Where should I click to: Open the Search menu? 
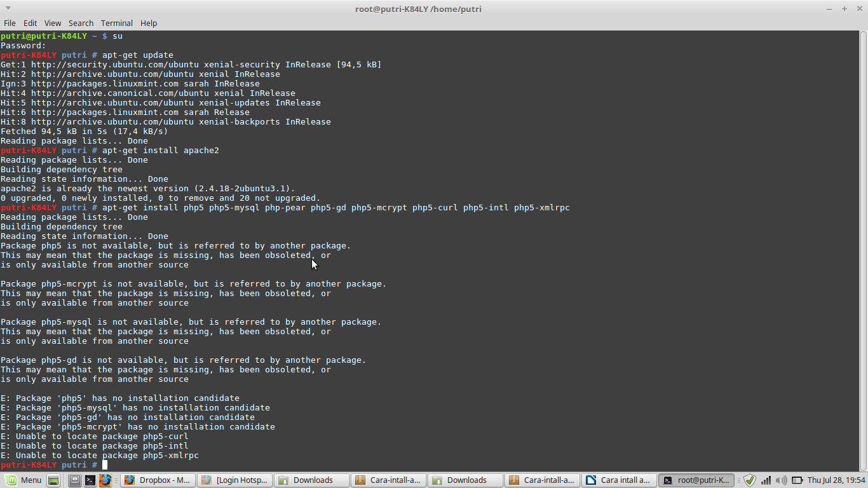pos(81,23)
